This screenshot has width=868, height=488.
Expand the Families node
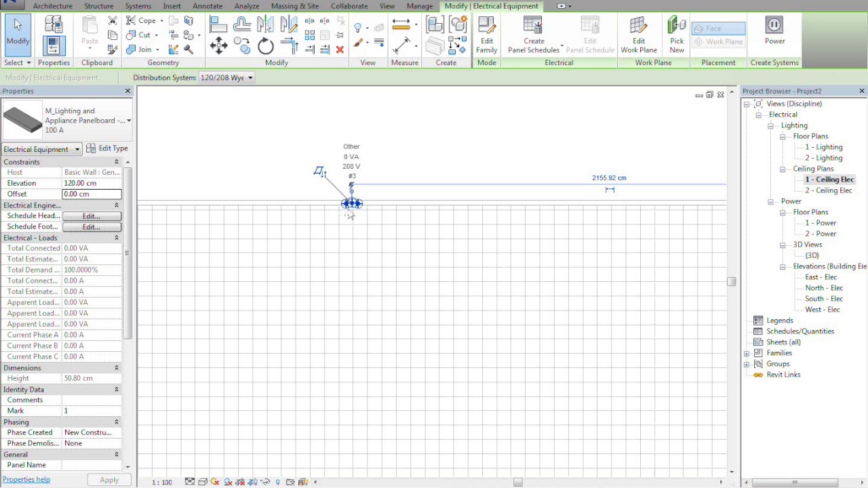tap(747, 353)
